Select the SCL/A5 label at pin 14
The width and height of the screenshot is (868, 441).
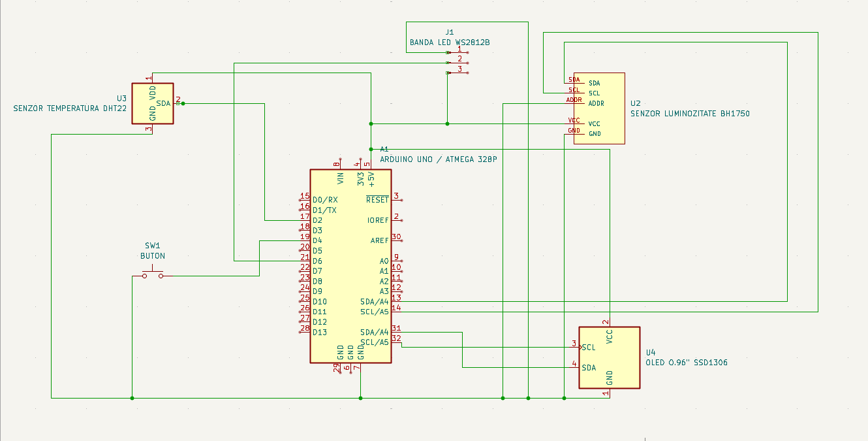(375, 312)
